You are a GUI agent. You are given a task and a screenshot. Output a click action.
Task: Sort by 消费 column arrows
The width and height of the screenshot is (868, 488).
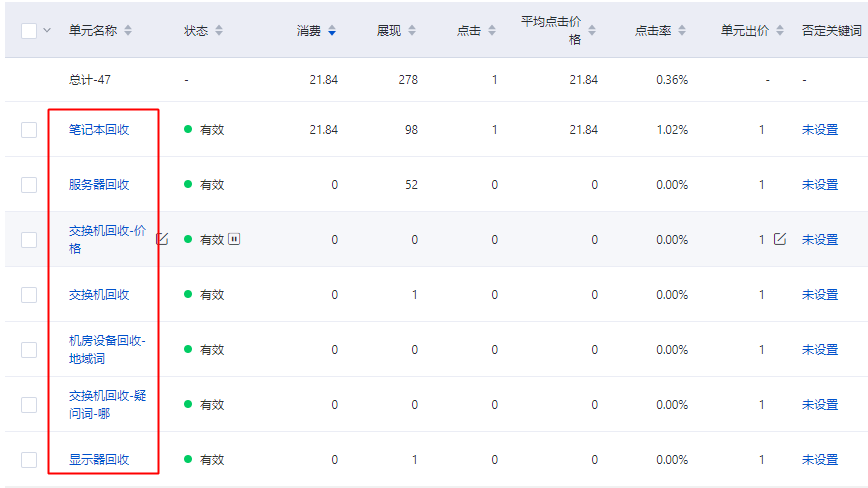click(332, 30)
